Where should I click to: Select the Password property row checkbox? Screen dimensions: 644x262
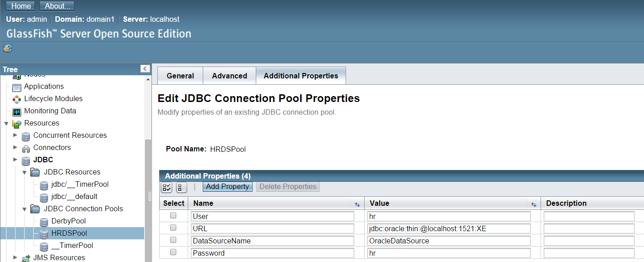[x=173, y=252]
